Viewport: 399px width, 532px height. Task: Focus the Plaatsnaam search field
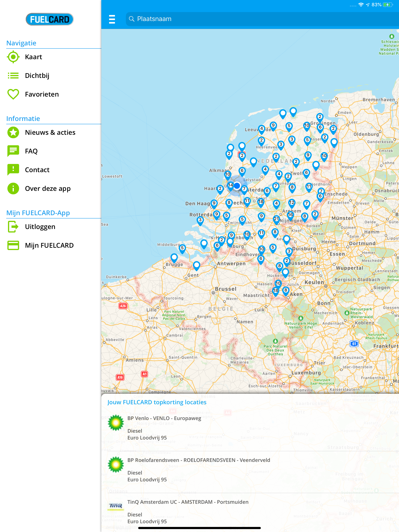pyautogui.click(x=262, y=19)
